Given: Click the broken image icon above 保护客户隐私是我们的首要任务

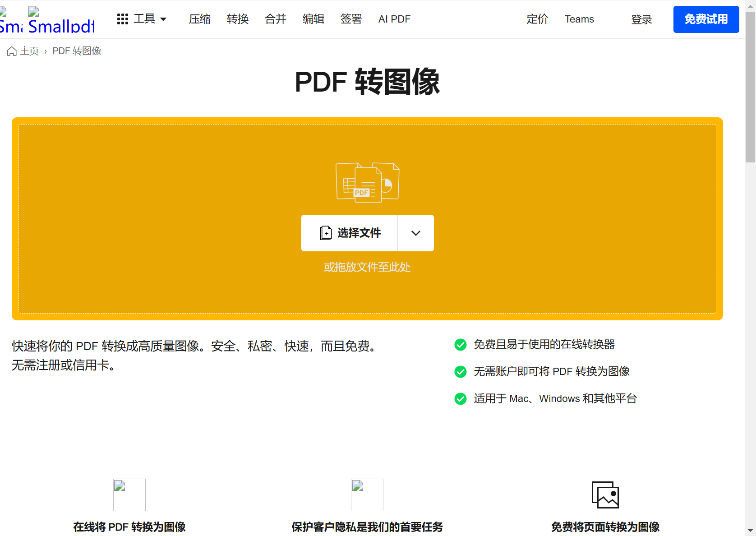Looking at the screenshot, I should pos(367,495).
